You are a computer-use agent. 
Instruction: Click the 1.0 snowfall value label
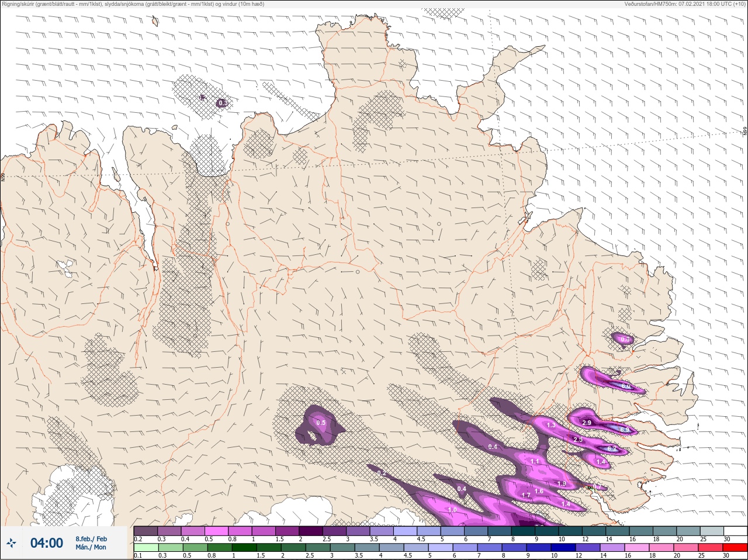(452, 510)
